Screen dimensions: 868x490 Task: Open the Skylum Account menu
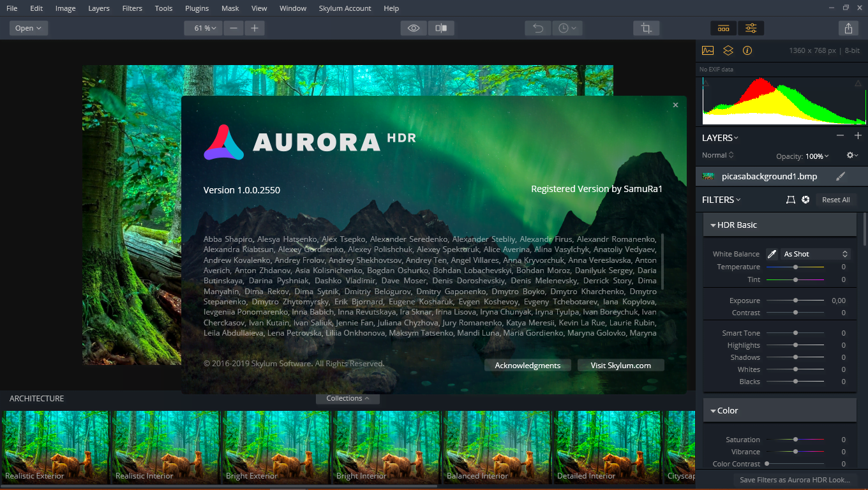click(x=345, y=8)
